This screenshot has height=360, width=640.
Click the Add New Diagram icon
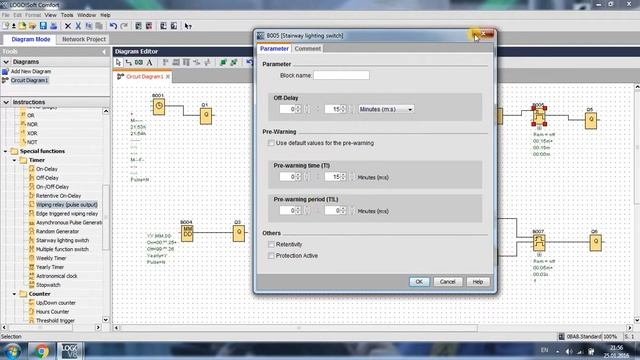coord(5,71)
